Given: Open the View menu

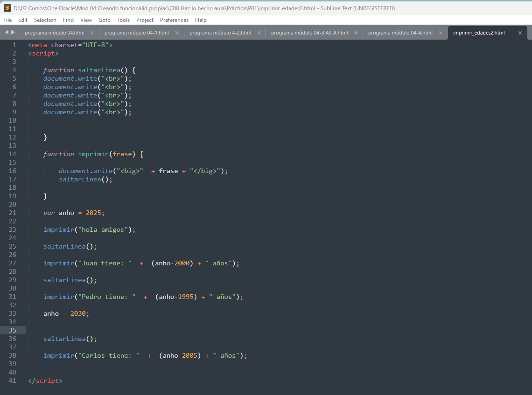Looking at the screenshot, I should point(86,20).
